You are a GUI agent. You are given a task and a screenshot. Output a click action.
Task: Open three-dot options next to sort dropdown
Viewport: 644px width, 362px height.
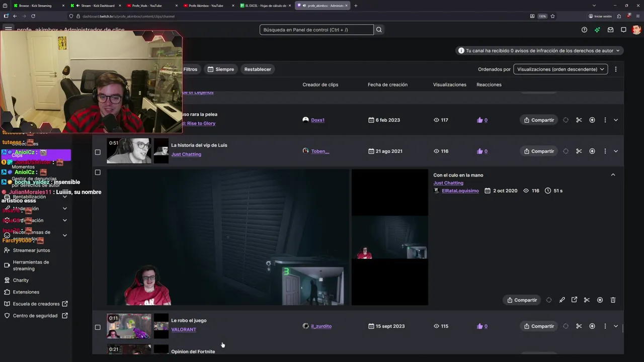pyautogui.click(x=615, y=69)
